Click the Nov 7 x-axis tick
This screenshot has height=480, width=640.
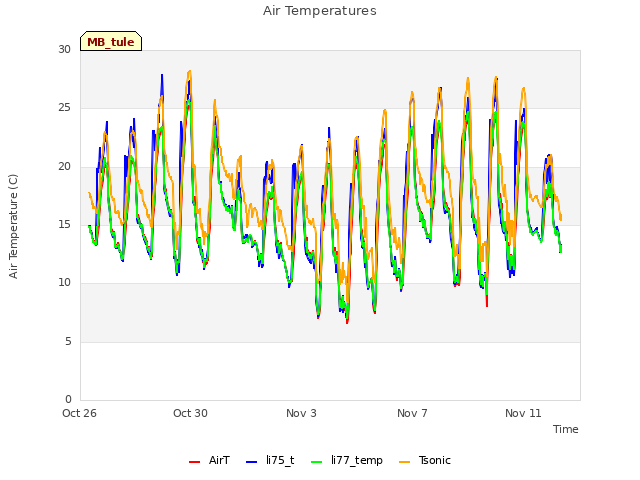412,413
